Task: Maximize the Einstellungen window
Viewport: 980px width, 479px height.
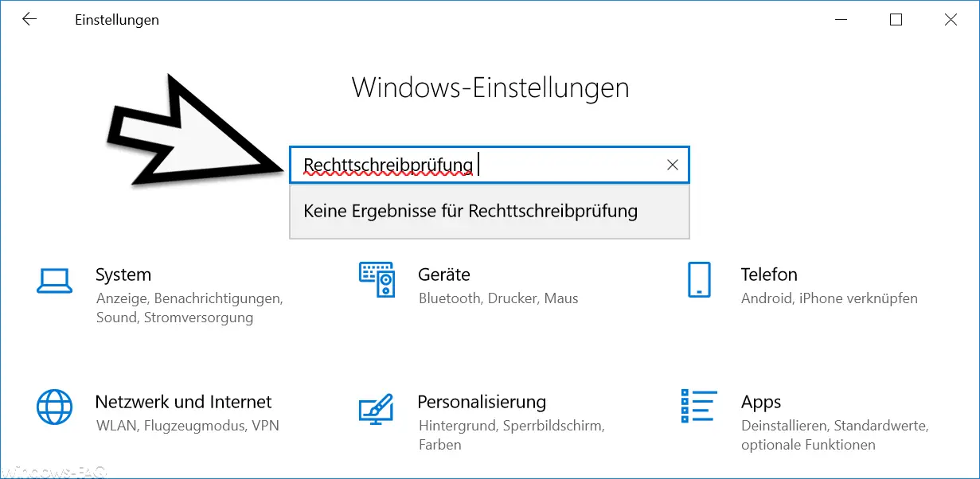Action: (896, 20)
